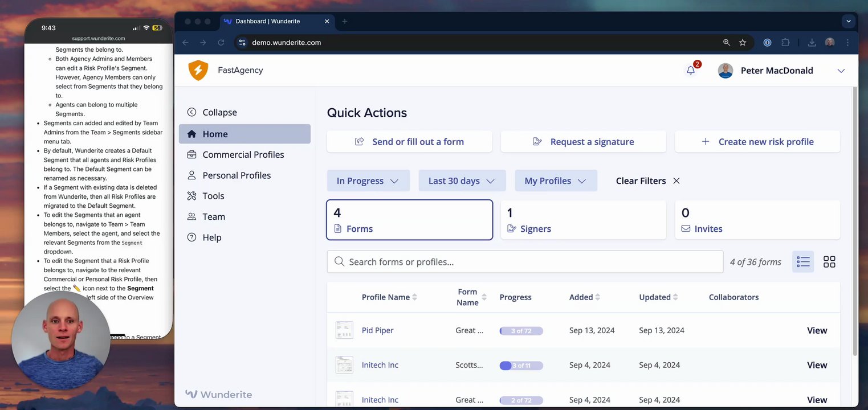Click the Collaborators column header
The height and width of the screenshot is (410, 868).
point(733,297)
